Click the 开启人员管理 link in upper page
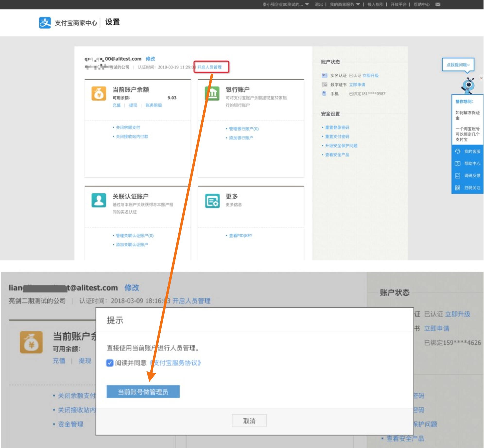Viewport: 484px width, 448px height. tap(209, 67)
